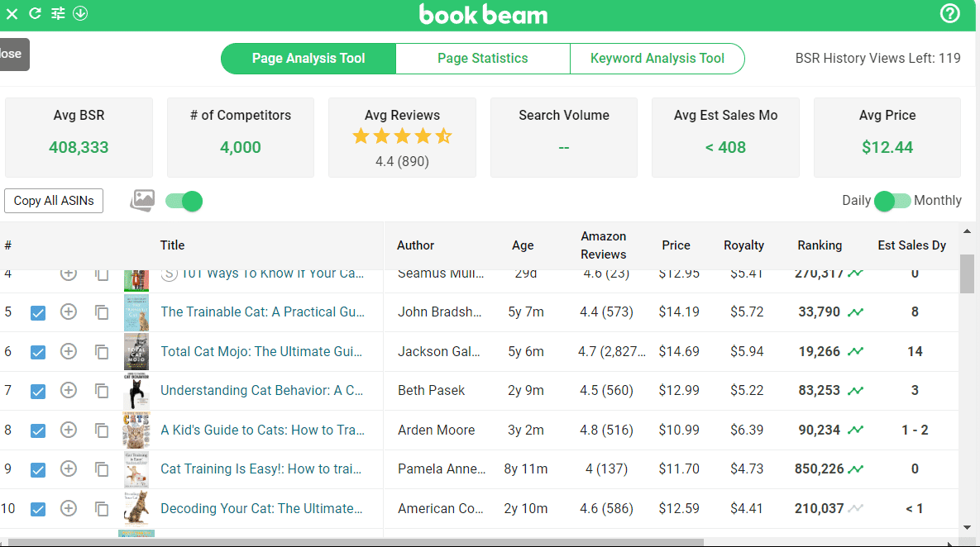Click plus icon for The Trainable Cat
The width and height of the screenshot is (980, 547).
(x=69, y=312)
